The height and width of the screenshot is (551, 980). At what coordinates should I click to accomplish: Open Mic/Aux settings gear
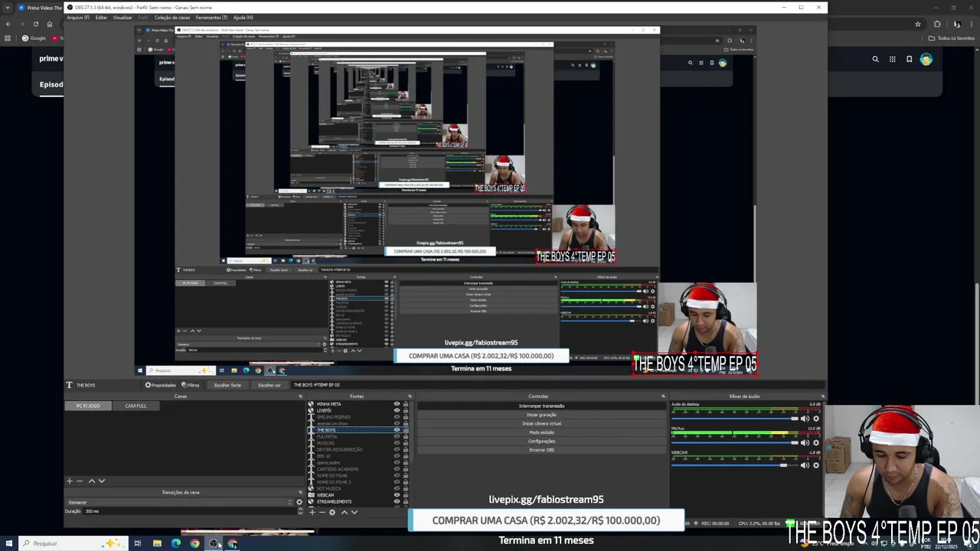[x=816, y=442]
